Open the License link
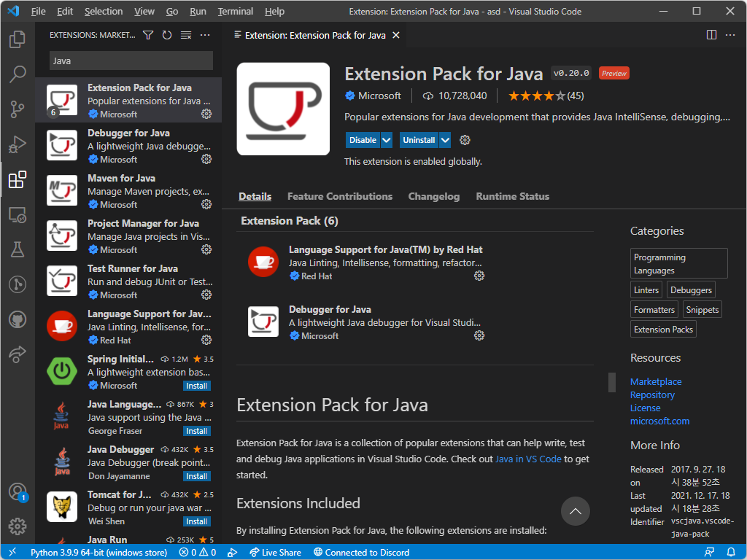The image size is (747, 560). (x=645, y=408)
